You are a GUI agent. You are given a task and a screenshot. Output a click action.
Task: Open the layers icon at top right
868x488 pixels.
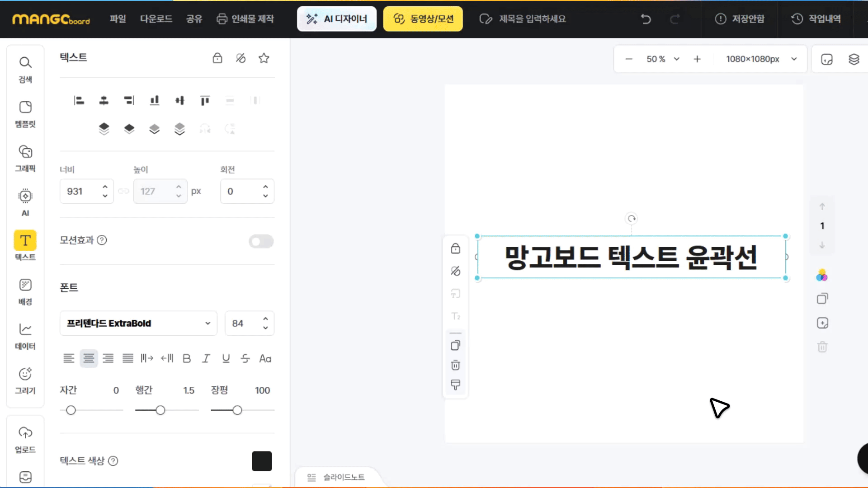[x=854, y=59]
